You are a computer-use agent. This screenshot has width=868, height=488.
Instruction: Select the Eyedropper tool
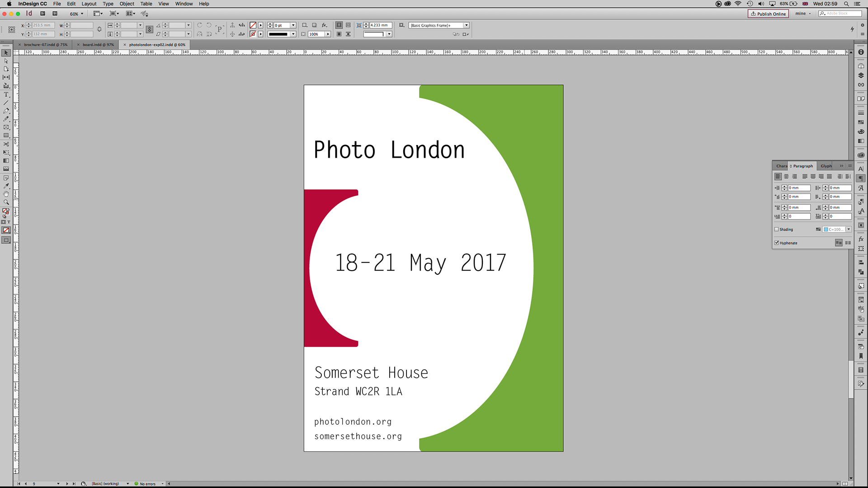coord(6,186)
